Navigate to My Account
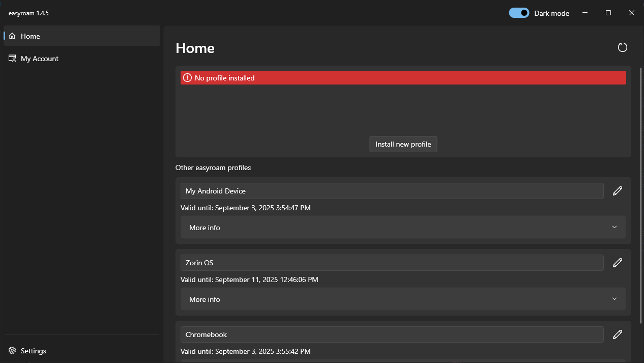Viewport: 644px width, 363px height. [39, 58]
